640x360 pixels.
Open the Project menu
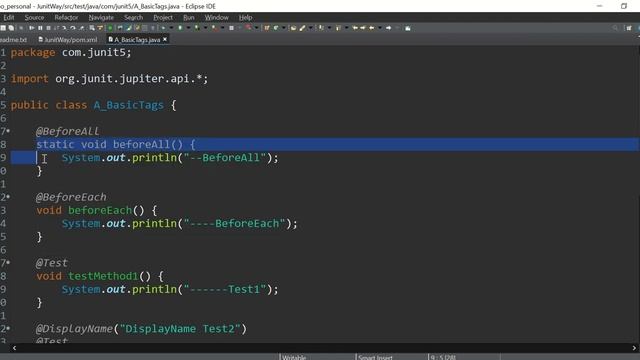pos(163,18)
